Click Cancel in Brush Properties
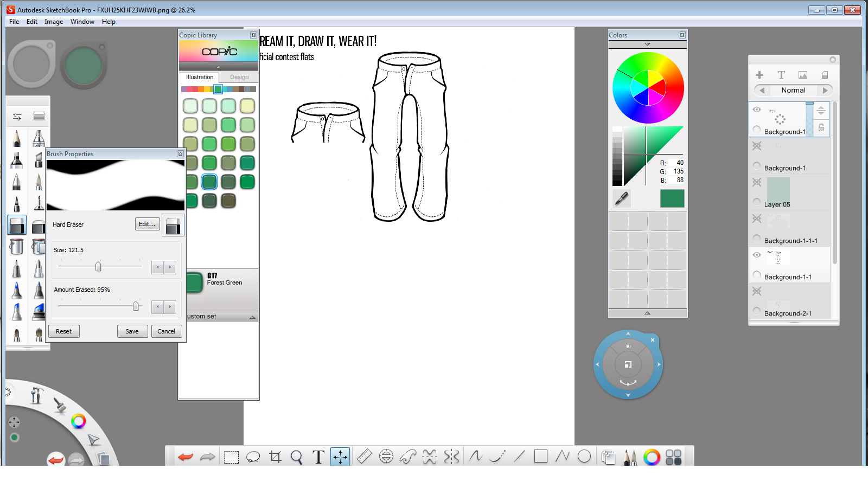Viewport: 868px width, 488px height. [x=166, y=331]
